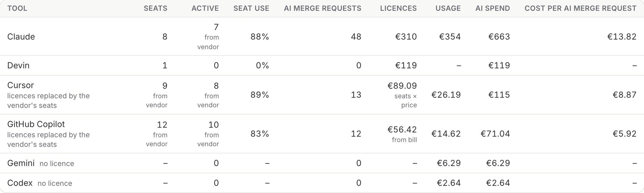Sort by the USAGE column header

click(448, 8)
